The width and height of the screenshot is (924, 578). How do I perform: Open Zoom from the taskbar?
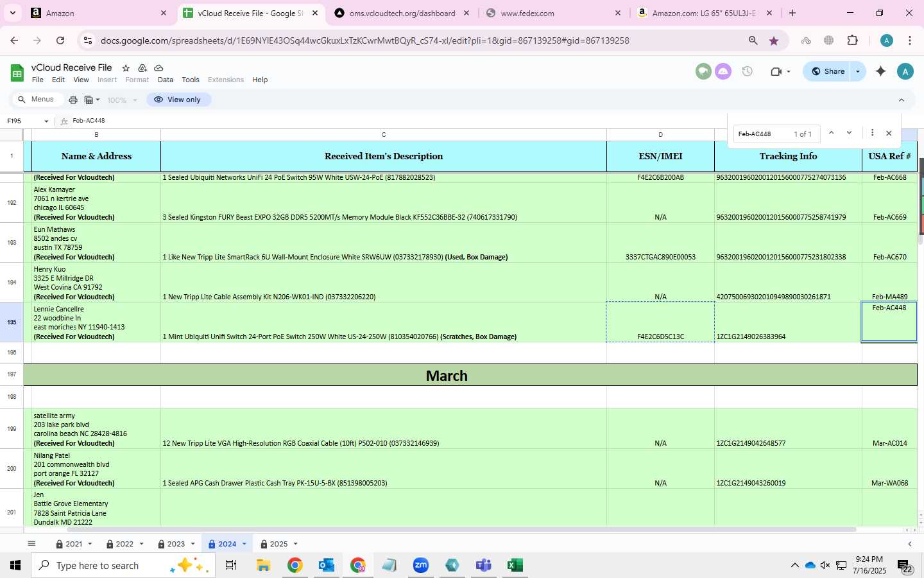coord(420,565)
